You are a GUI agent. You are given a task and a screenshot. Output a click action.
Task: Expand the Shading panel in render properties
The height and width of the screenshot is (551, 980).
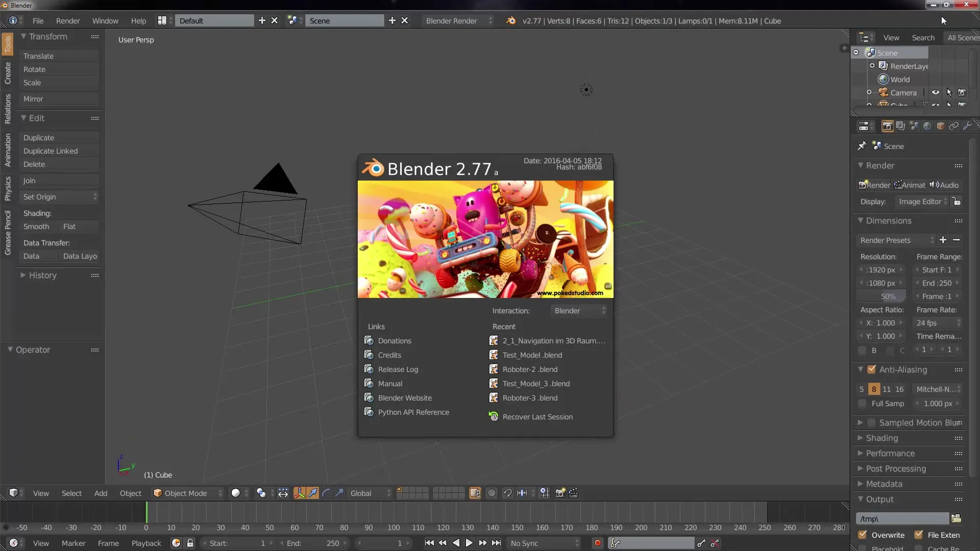[881, 438]
